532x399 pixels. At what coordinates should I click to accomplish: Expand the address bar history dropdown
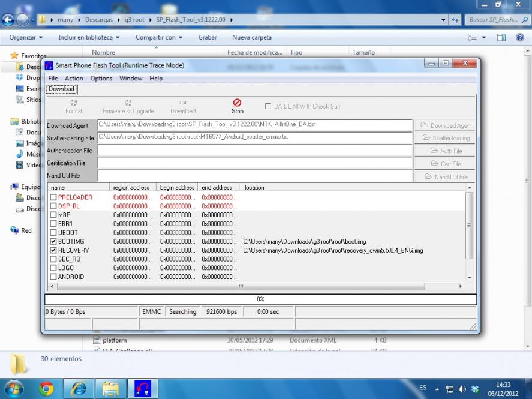tap(443, 20)
